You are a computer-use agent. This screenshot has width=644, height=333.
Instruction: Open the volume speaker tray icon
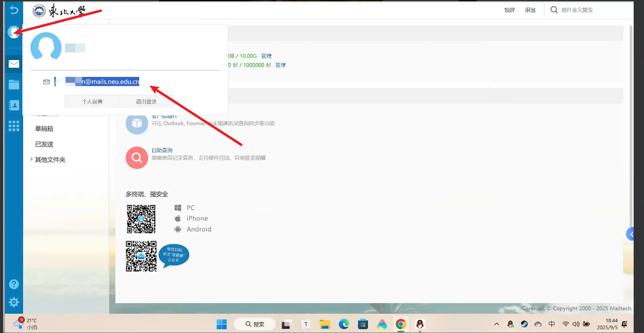[x=576, y=324]
